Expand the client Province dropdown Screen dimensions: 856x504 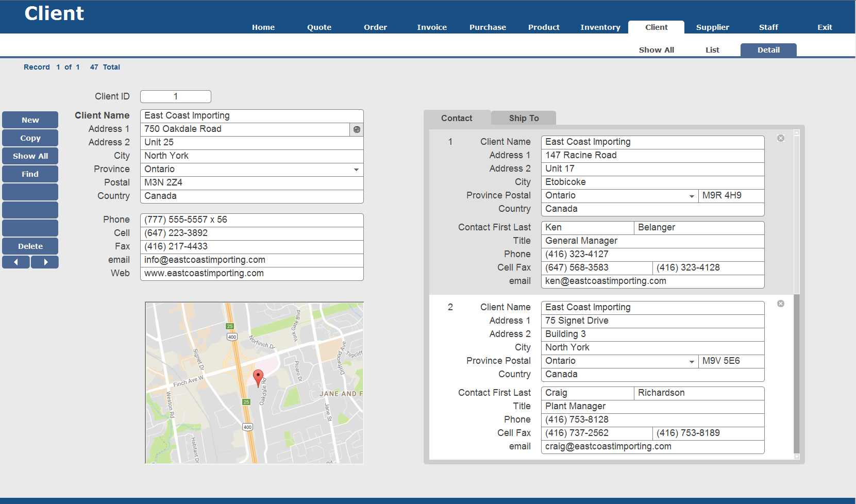coord(356,170)
